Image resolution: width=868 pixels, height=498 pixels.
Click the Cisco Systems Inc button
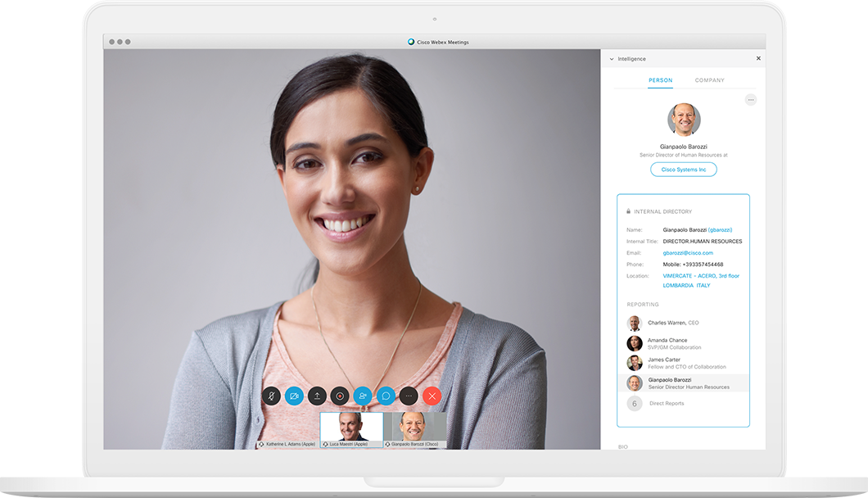[684, 170]
